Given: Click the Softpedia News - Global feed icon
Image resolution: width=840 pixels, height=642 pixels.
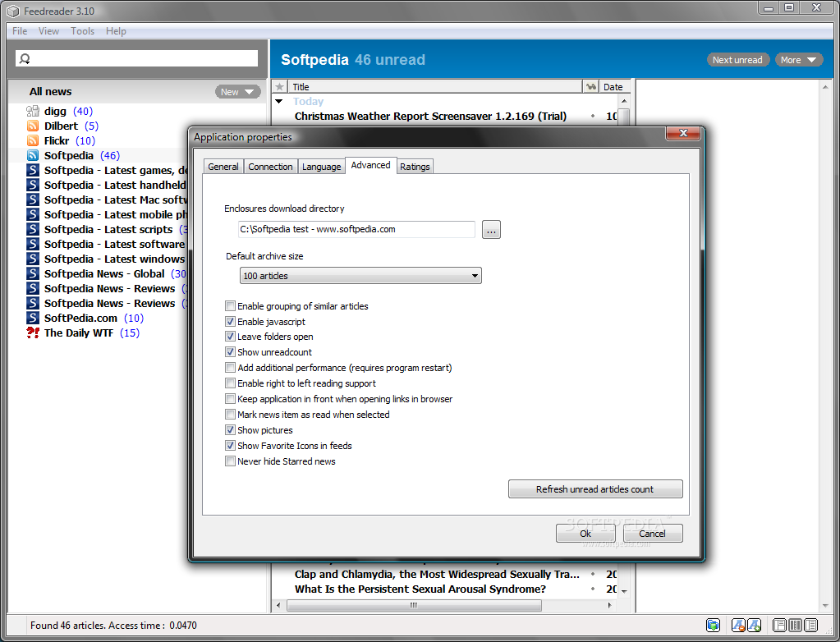Looking at the screenshot, I should point(33,273).
